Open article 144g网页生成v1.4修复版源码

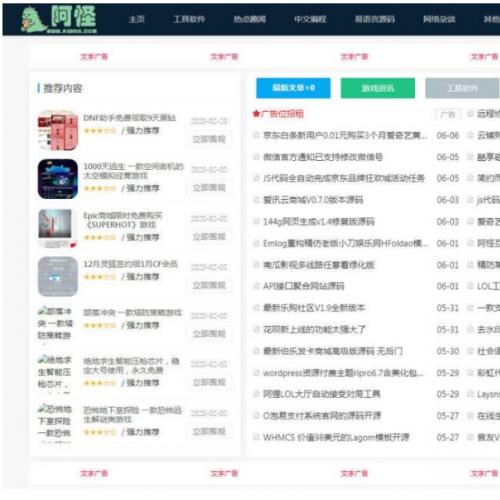[x=319, y=222]
